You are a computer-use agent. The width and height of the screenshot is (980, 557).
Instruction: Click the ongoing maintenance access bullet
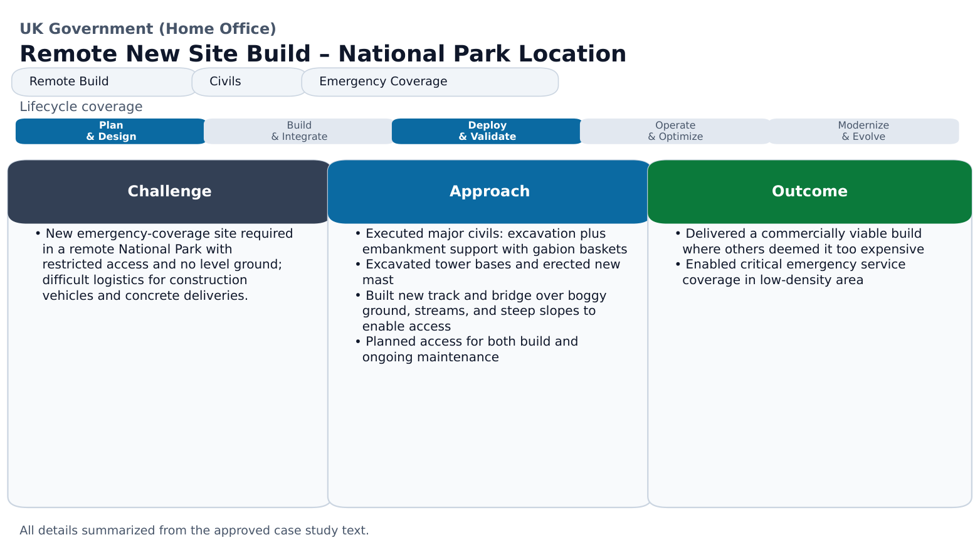(x=469, y=349)
